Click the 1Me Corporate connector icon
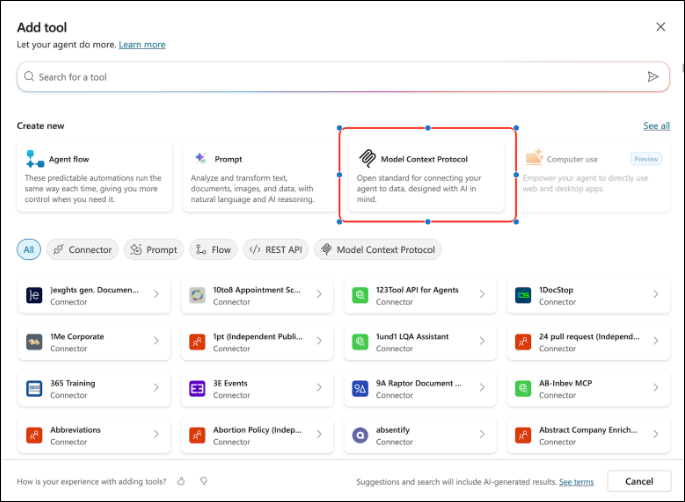685x502 pixels. tap(34, 342)
